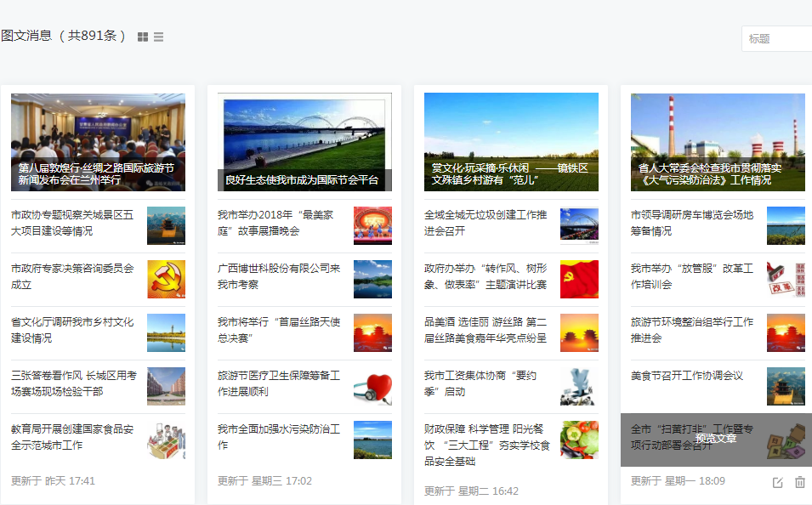812x505 pixels.
Task: Open article 市政府专家决策咨询委员会成立
Action: click(73, 276)
